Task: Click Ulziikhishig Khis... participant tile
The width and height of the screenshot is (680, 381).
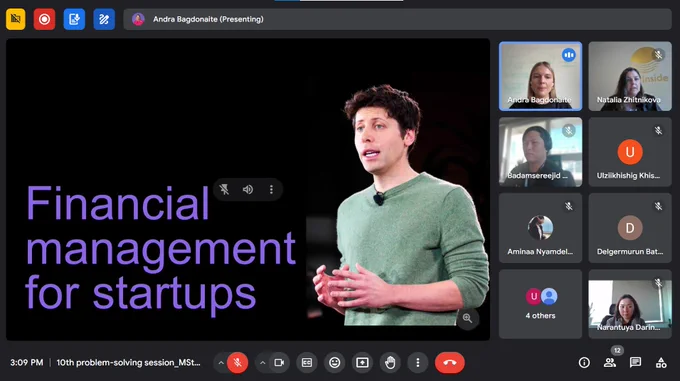Action: 630,152
